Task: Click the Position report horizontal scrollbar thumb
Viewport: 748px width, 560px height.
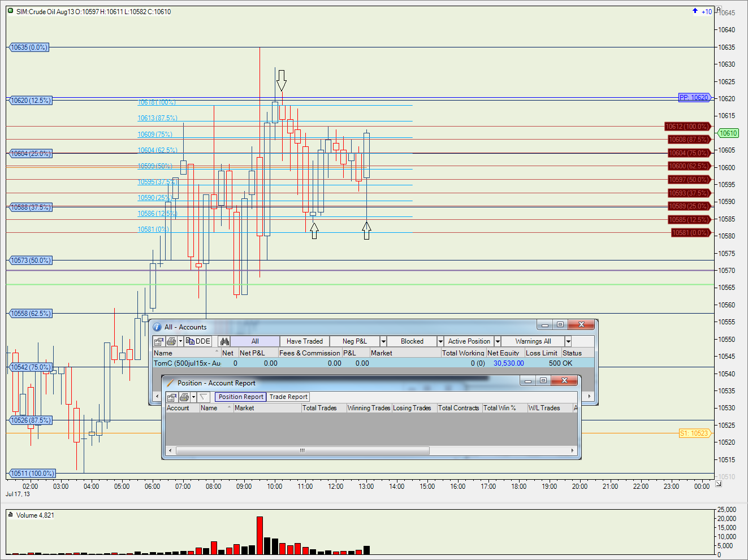Action: pyautogui.click(x=302, y=450)
